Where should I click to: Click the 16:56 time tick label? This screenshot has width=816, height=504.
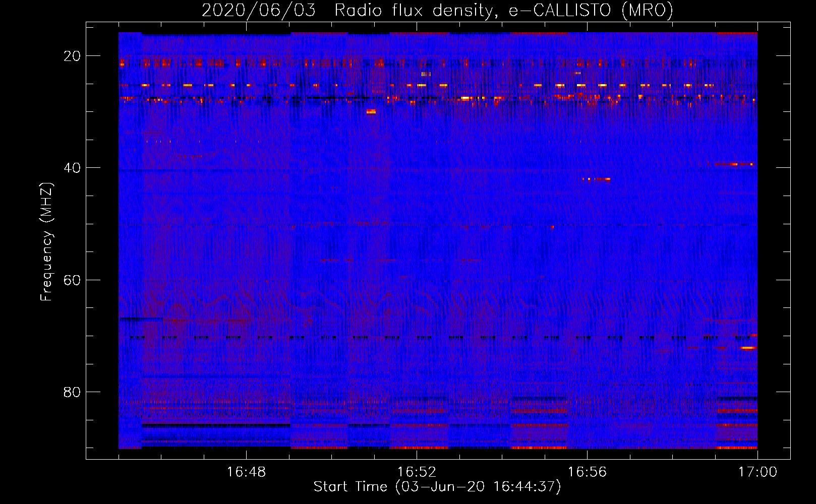pyautogui.click(x=587, y=472)
